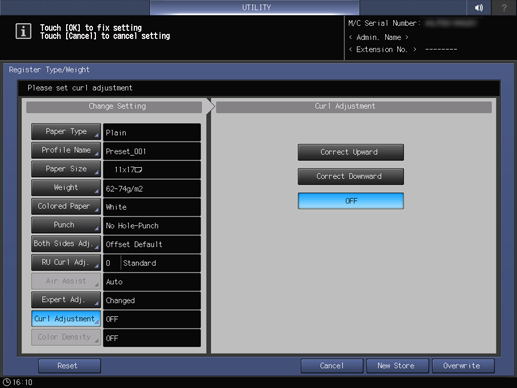Image resolution: width=517 pixels, height=388 pixels.
Task: Open the Profile Name setting
Action: coord(66,150)
